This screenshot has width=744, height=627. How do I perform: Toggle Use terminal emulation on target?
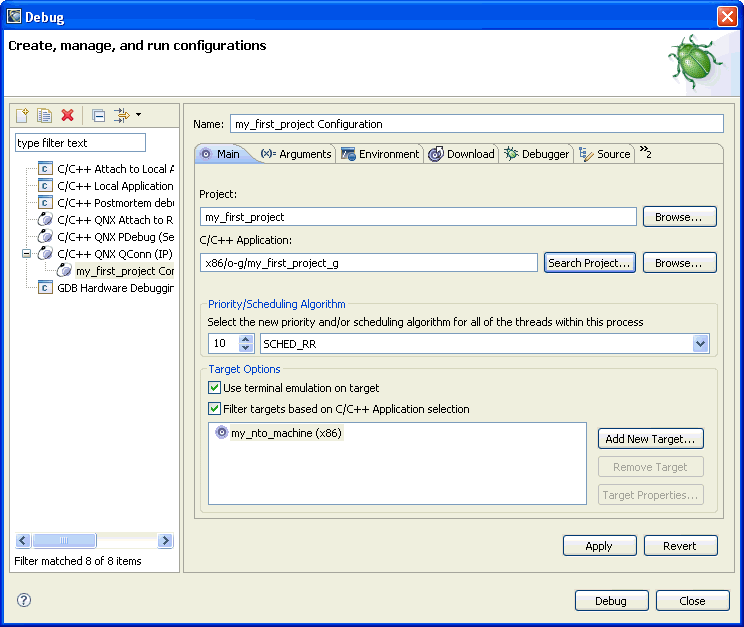pos(214,388)
